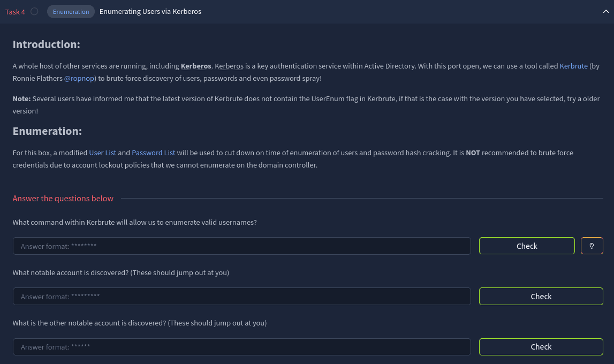Collapse Task 4 with the chevron arrow
The width and height of the screenshot is (614, 364).
[605, 11]
